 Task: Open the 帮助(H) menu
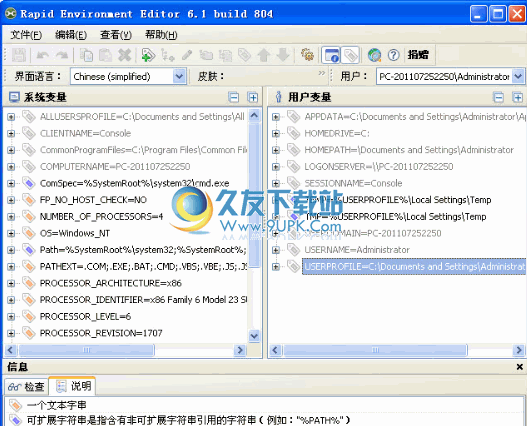click(x=161, y=35)
